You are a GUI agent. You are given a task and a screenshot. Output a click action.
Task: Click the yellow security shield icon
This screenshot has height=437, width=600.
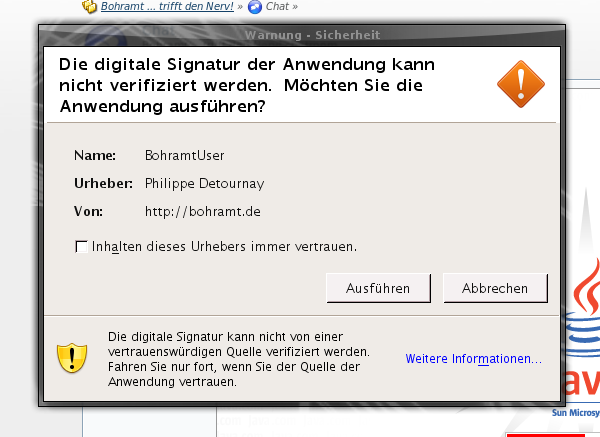[73, 357]
